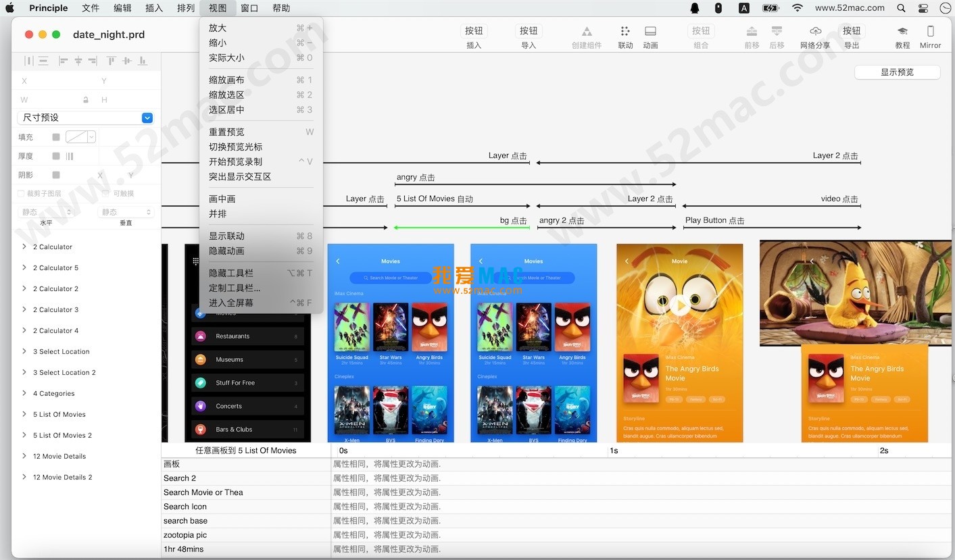Image resolution: width=955 pixels, height=560 pixels.
Task: Expand the 2 Calculator 5 layer
Action: click(x=24, y=268)
